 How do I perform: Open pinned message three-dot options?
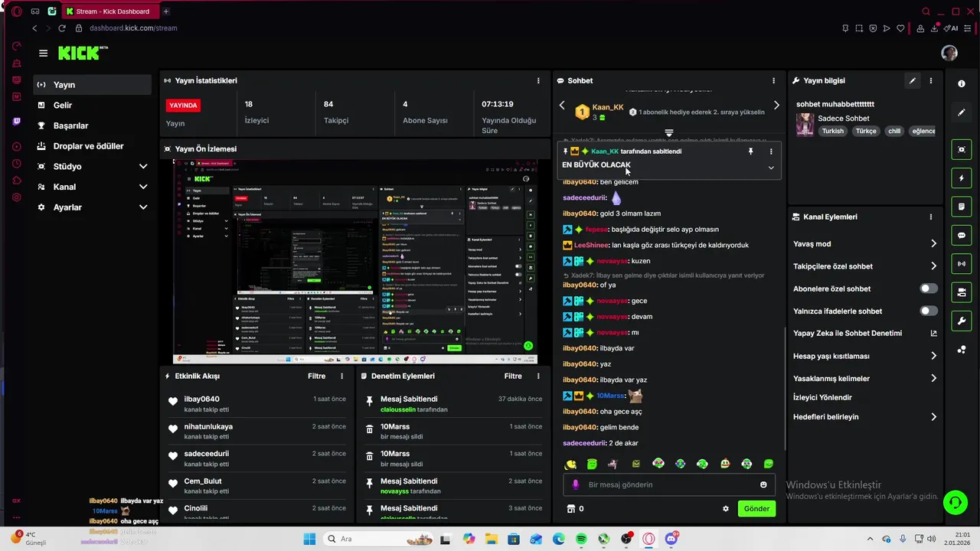[771, 152]
